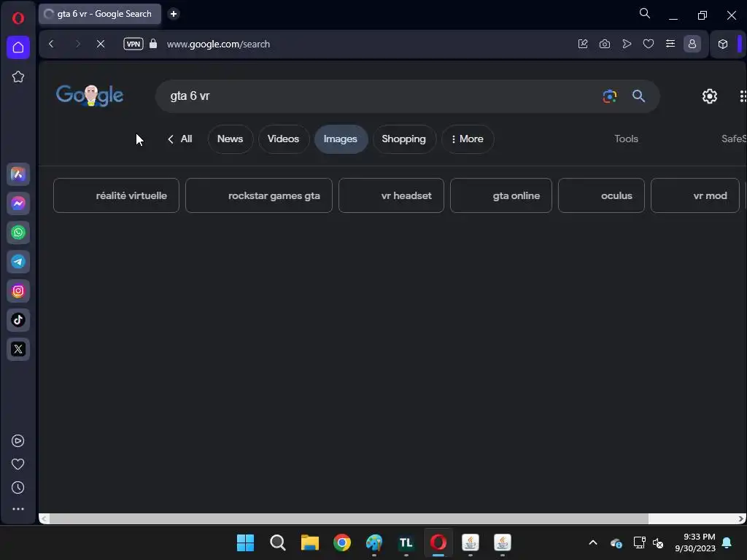Open bookmarks star in sidebar
747x560 pixels.
point(18,77)
